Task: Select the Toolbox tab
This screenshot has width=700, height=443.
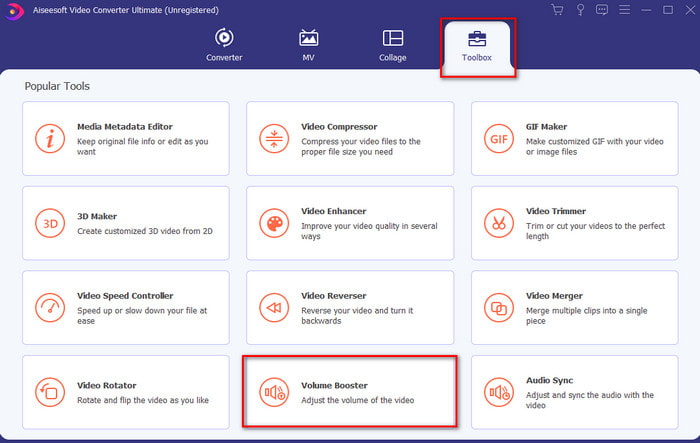Action: click(477, 46)
